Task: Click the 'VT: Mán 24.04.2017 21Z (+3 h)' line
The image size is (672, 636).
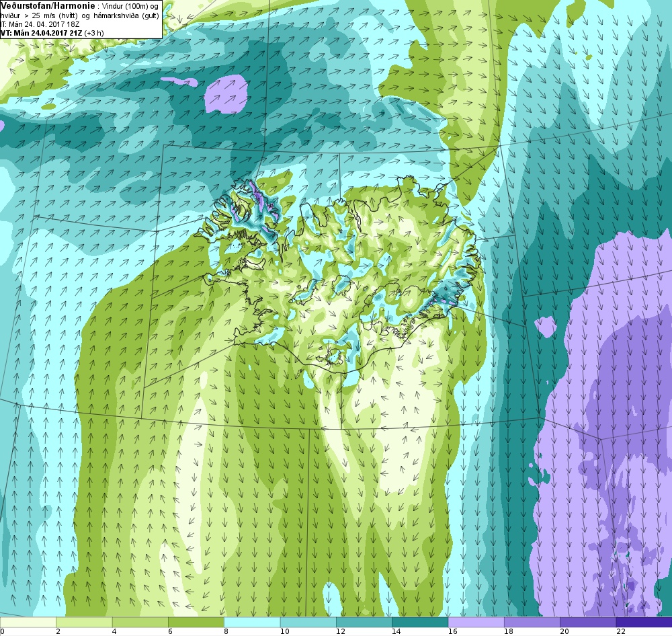Action: point(52,33)
